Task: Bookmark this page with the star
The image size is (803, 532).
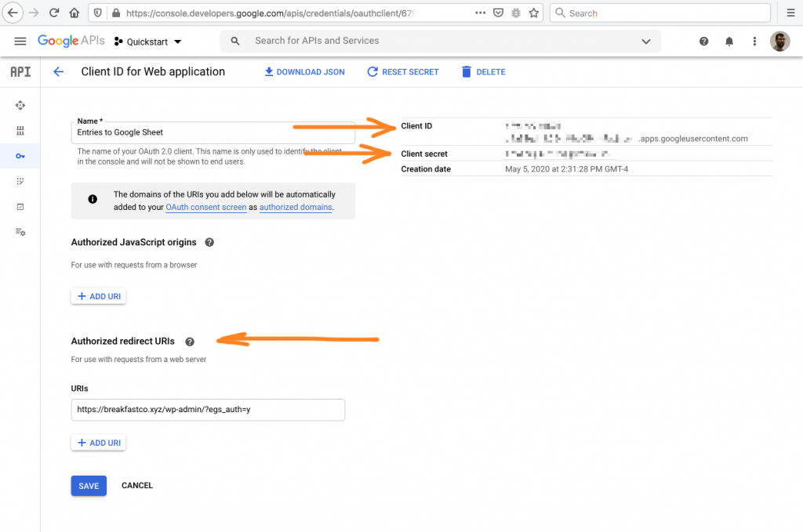Action: tap(533, 13)
